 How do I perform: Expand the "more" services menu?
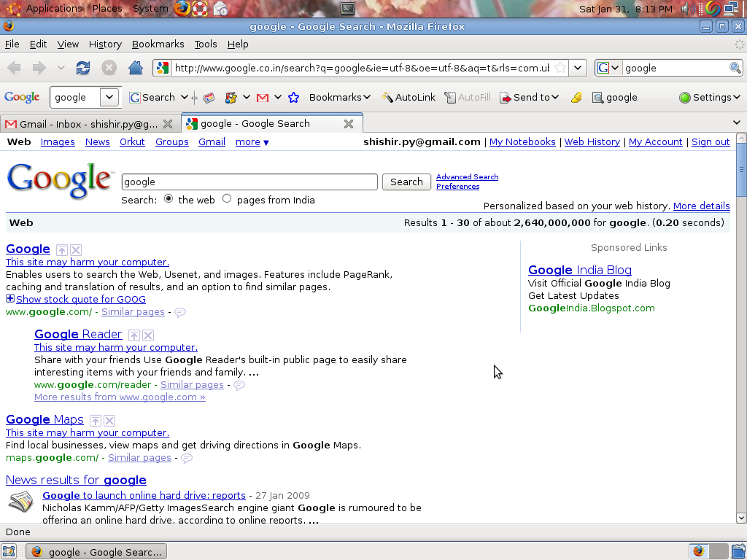click(252, 142)
